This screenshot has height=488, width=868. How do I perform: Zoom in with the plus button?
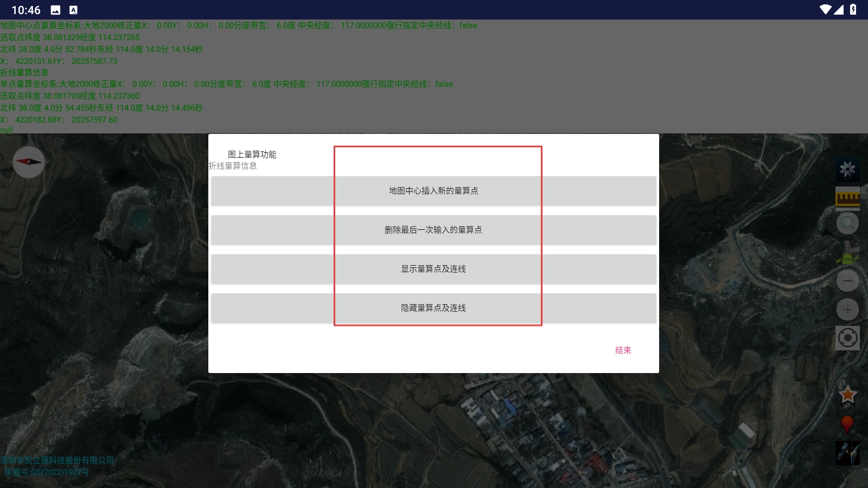point(847,310)
